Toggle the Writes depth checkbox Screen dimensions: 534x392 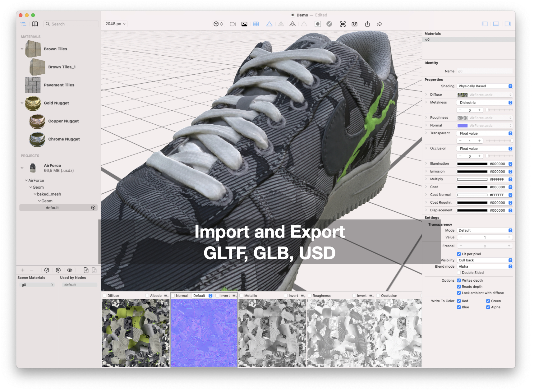click(459, 280)
